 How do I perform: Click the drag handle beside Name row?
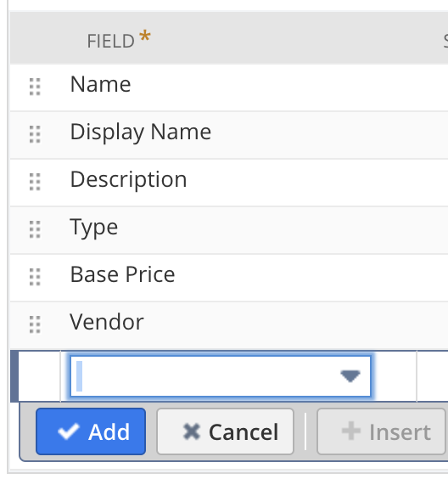pos(35,87)
